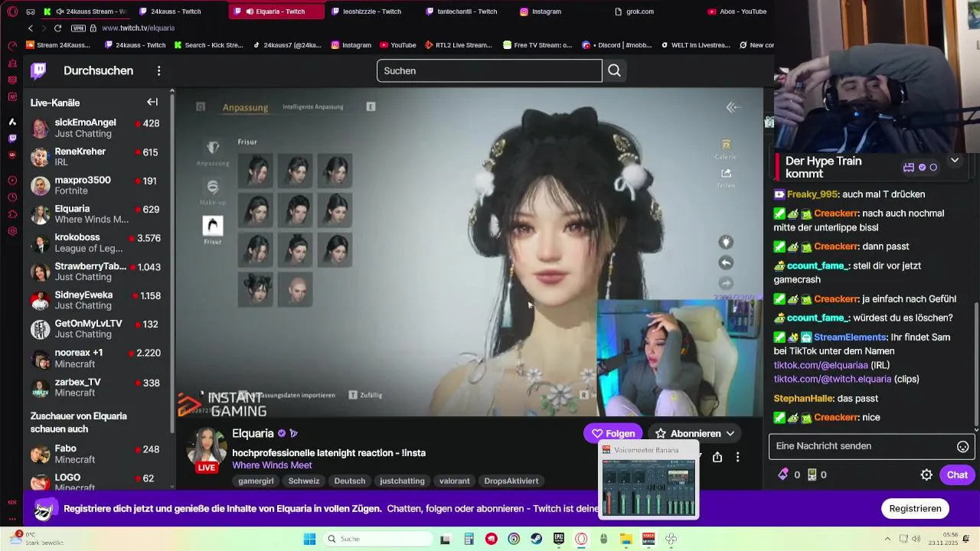The width and height of the screenshot is (980, 551).
Task: Click the Steam taskbar icon
Action: [x=536, y=539]
